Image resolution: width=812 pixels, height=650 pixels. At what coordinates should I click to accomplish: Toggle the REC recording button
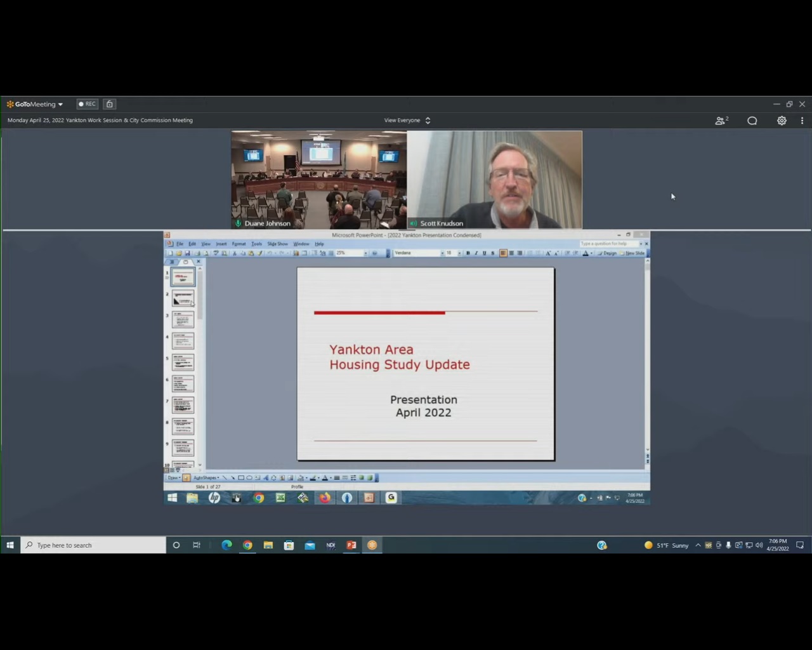pos(88,104)
